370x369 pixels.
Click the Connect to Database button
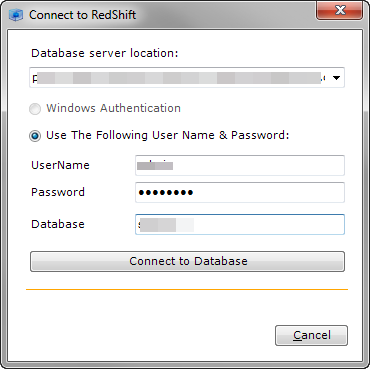click(187, 261)
